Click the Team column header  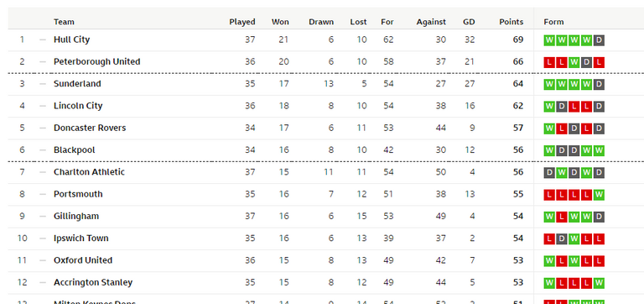tap(64, 22)
